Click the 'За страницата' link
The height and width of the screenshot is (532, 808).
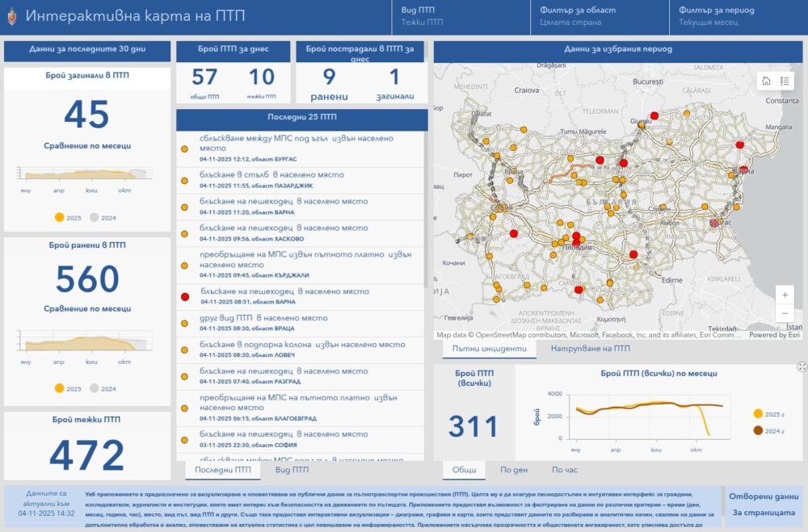tap(763, 512)
